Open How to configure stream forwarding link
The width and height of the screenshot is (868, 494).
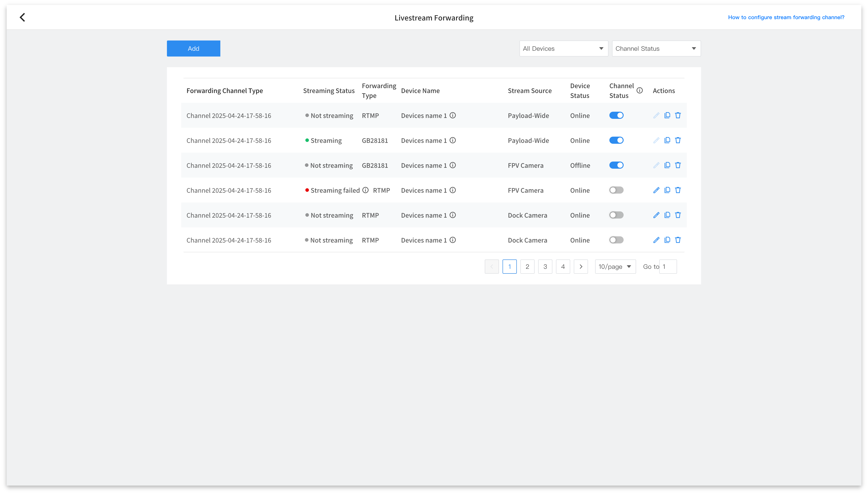coord(786,17)
